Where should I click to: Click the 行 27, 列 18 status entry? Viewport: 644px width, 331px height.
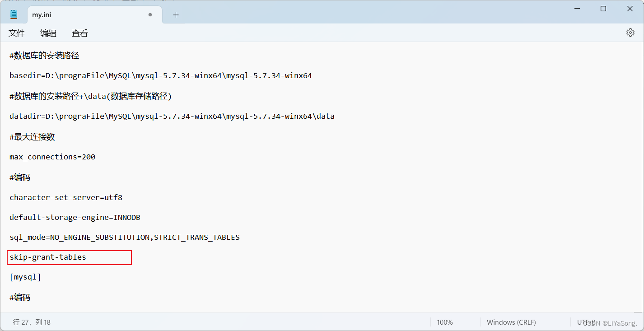click(32, 322)
